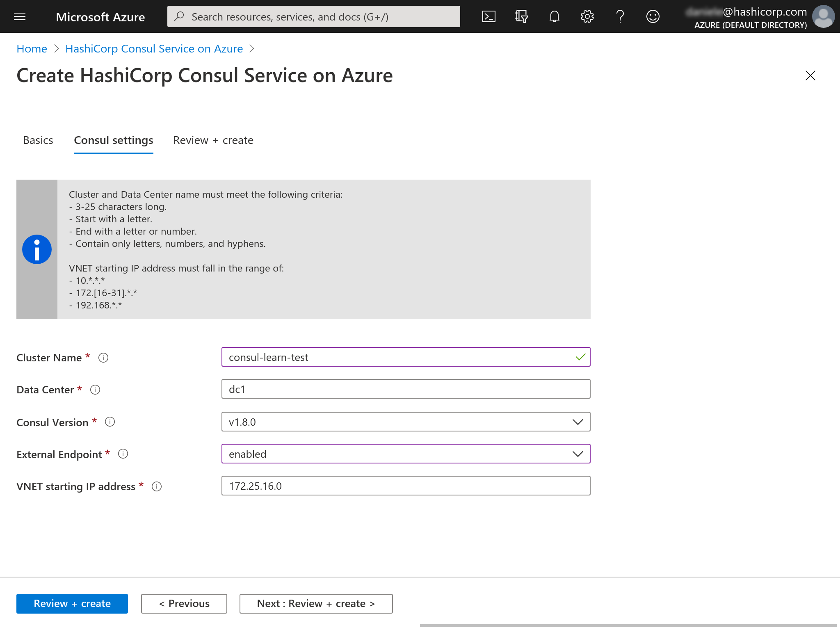This screenshot has height=630, width=840.
Task: Open portal settings gear icon
Action: point(587,16)
